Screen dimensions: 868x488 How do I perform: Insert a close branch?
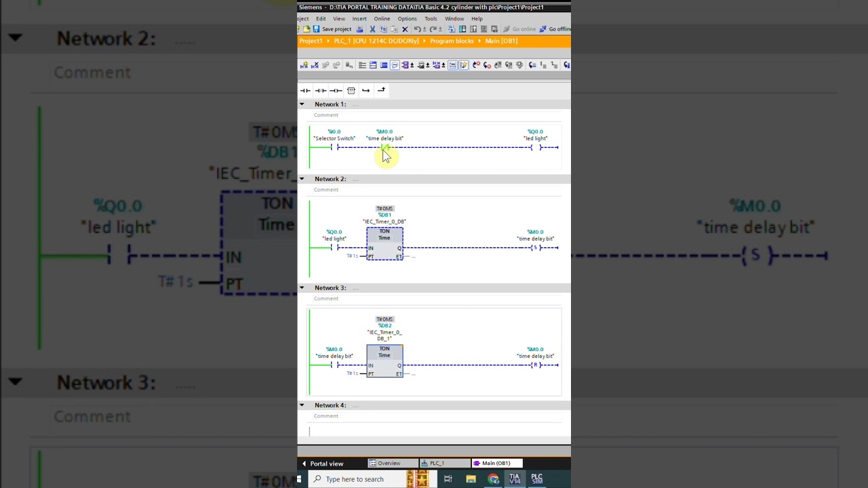(x=381, y=90)
